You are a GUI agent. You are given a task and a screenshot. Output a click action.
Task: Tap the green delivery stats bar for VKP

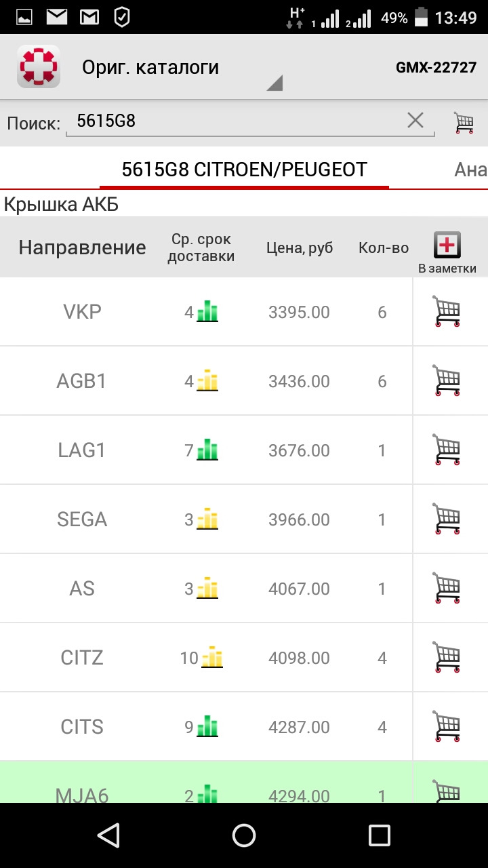coord(207,312)
